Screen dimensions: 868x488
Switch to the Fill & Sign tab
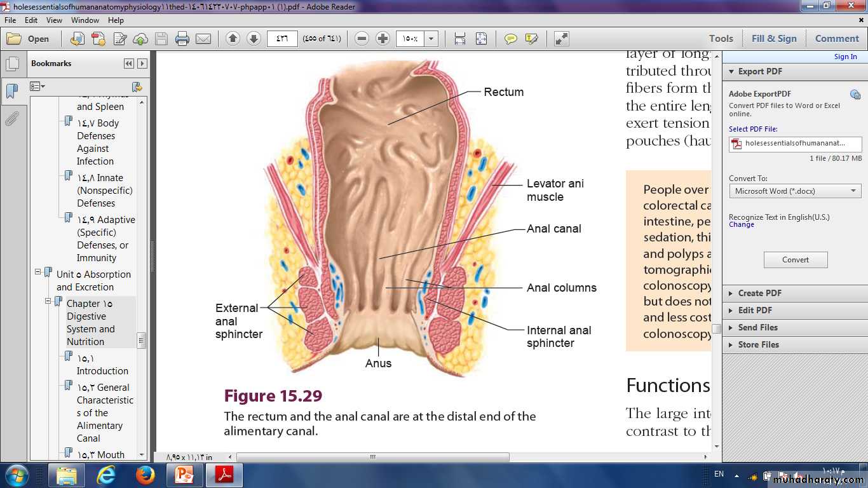coord(774,39)
